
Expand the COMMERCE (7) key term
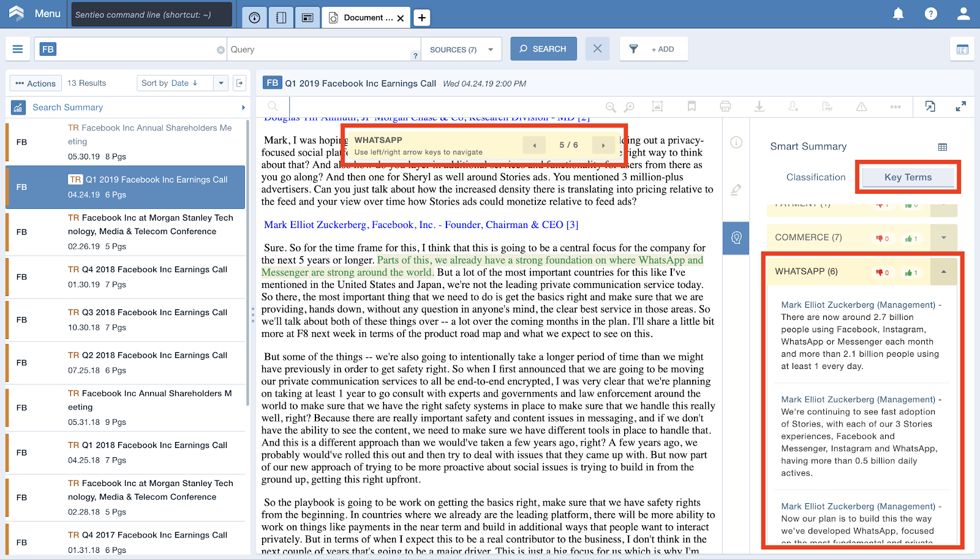(943, 238)
